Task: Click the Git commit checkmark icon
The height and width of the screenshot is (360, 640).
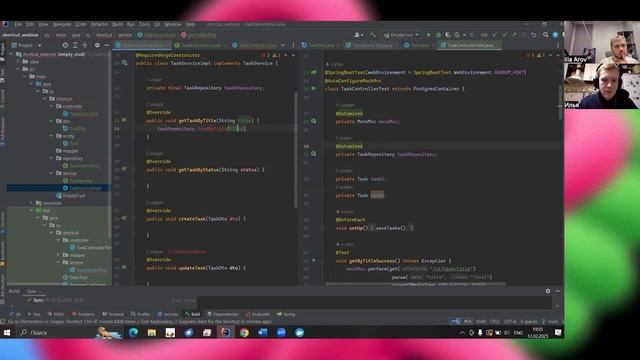Action: click(x=504, y=35)
